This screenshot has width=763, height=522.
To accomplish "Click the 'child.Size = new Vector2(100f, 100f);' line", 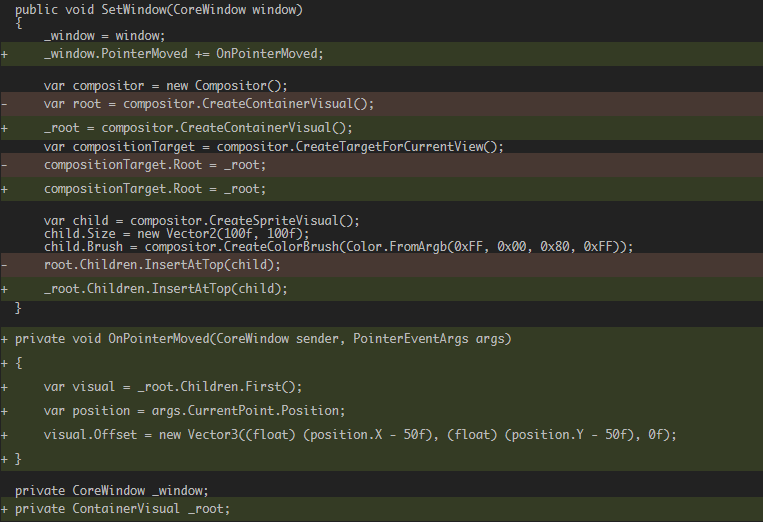I will pyautogui.click(x=176, y=234).
